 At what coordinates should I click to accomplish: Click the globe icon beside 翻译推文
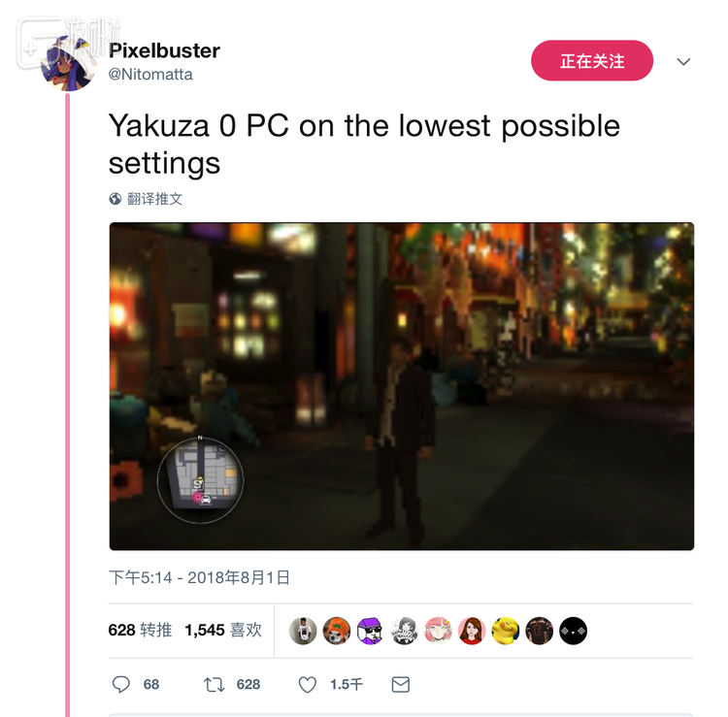[116, 199]
